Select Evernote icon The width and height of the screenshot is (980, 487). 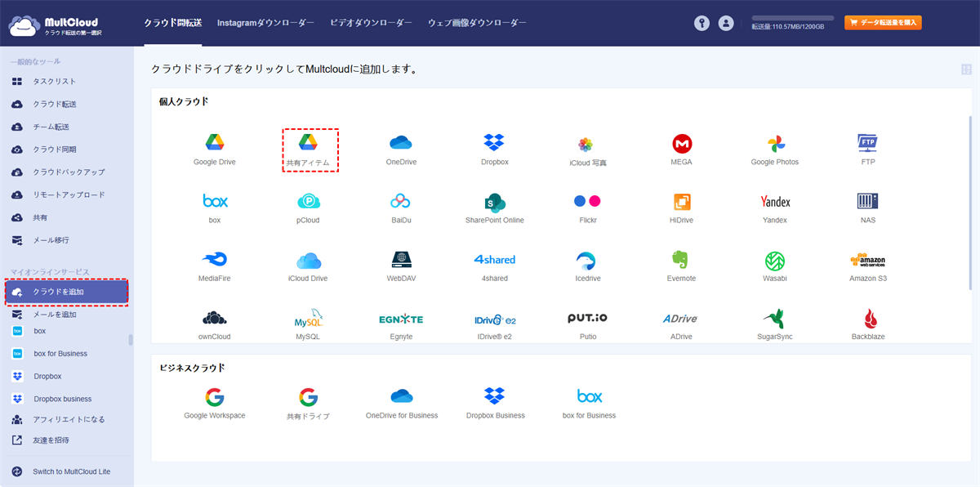(x=680, y=260)
